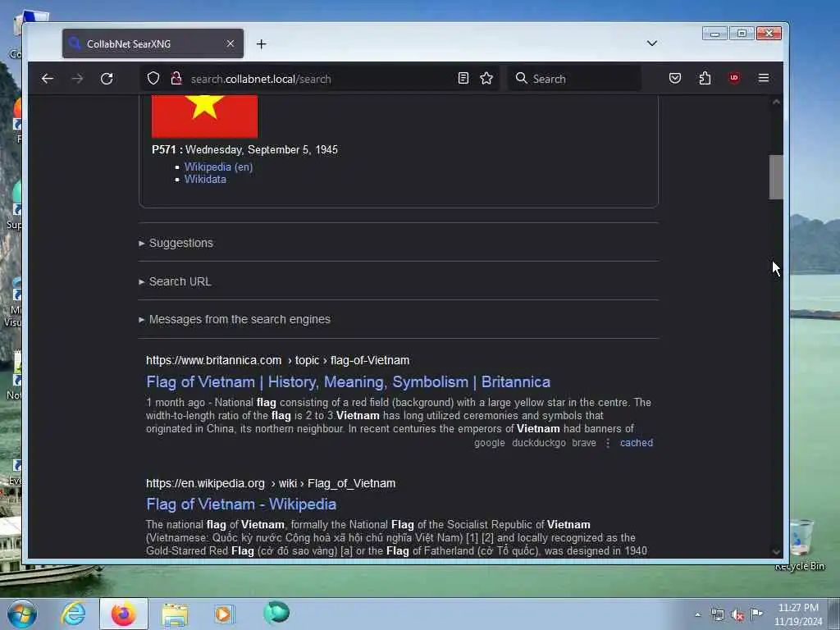Click the Action Center flag icon

point(756,614)
